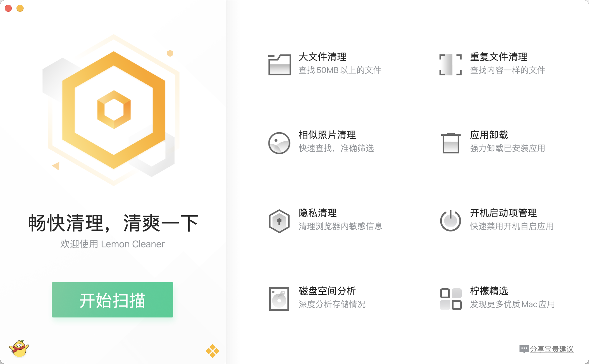The image size is (589, 364).
Task: Open the app uninstall trash icon
Action: click(x=451, y=143)
